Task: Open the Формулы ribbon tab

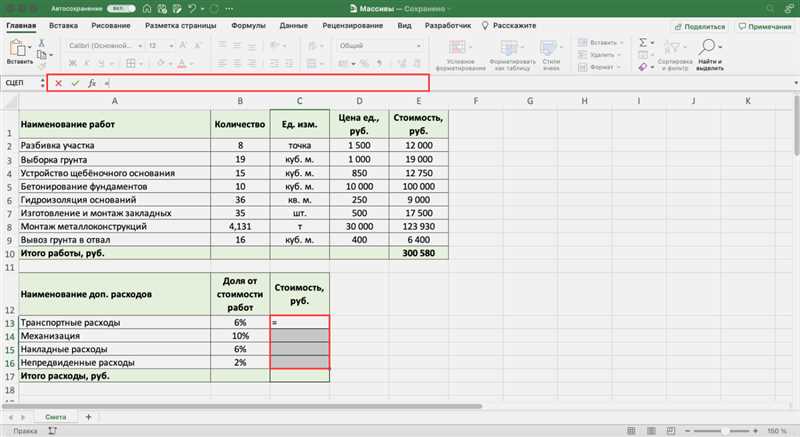Action: [248, 25]
